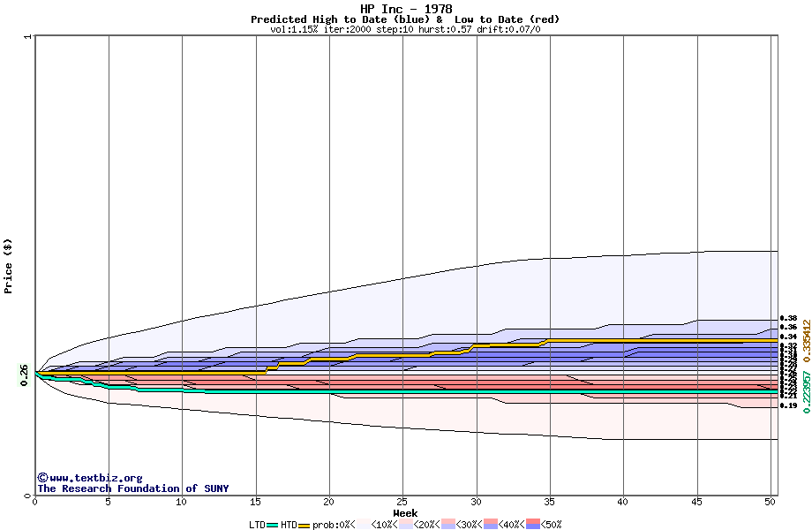
Task: Click the 'LTD' legend label
Action: point(257,525)
